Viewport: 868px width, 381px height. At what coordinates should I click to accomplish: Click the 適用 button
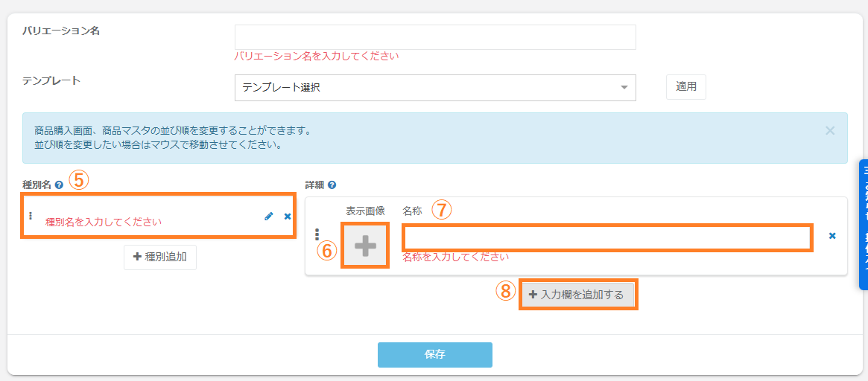click(x=685, y=87)
